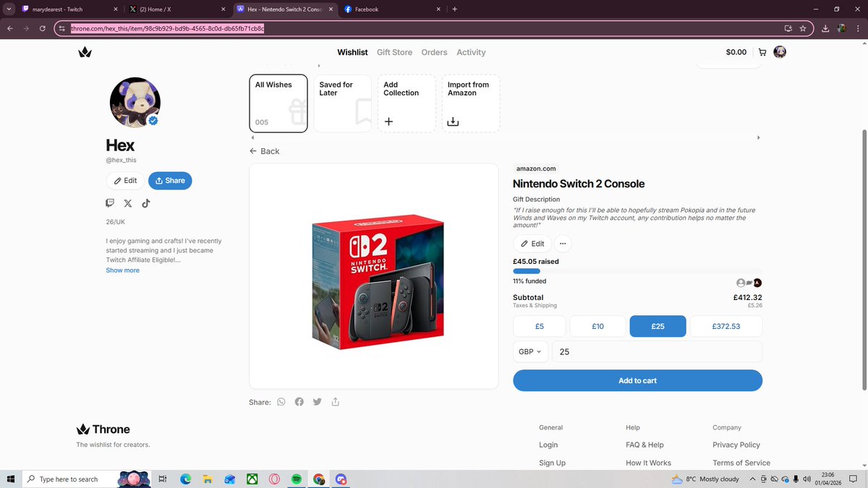This screenshot has height=488, width=868.
Task: Switch to the Wishlist nav tab
Action: pyautogui.click(x=352, y=52)
